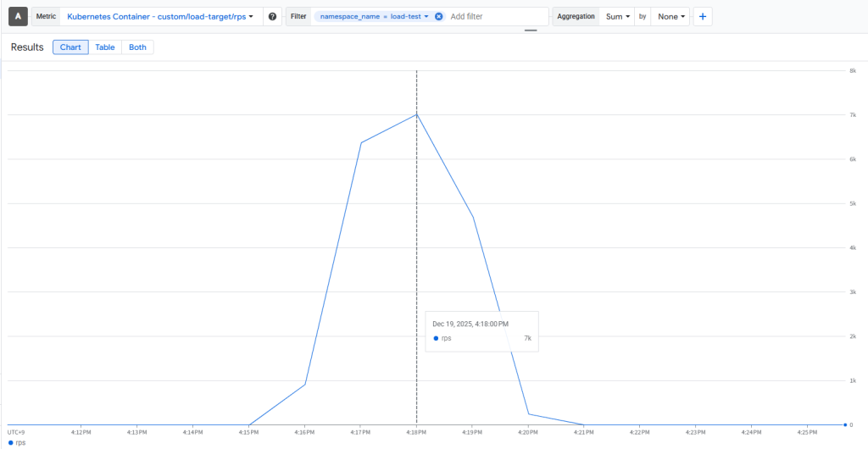The width and height of the screenshot is (868, 449).
Task: Expand the Sum aggregation dropdown
Action: click(617, 16)
